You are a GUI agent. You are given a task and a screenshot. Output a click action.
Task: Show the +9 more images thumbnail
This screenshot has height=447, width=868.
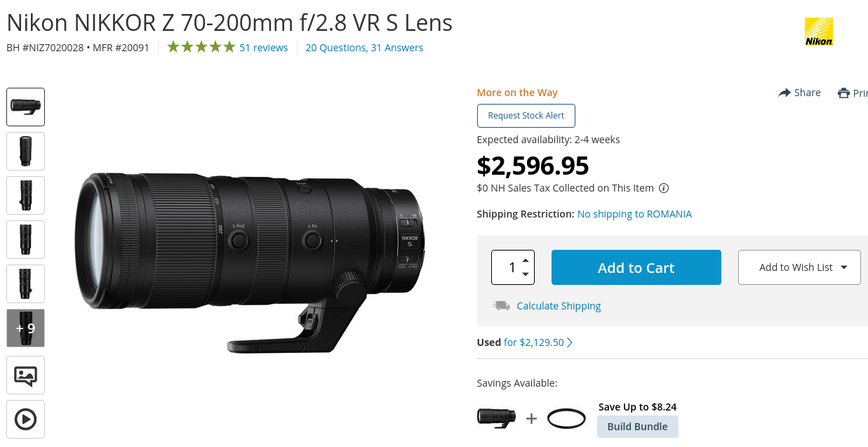(25, 328)
